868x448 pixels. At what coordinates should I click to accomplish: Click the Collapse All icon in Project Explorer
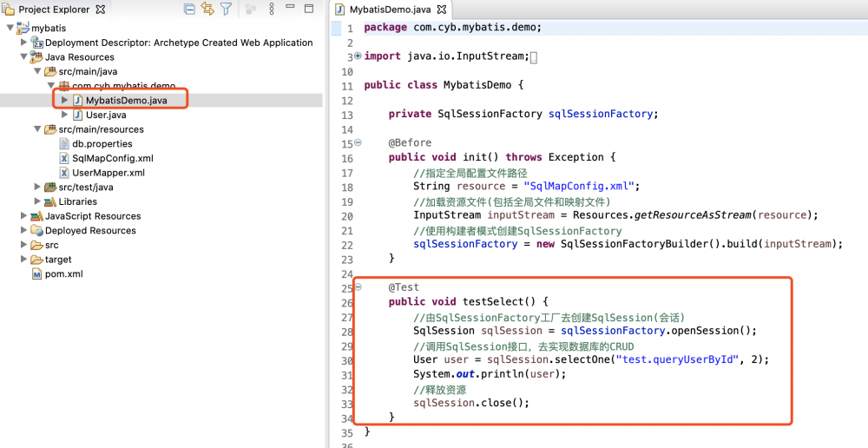tap(189, 9)
